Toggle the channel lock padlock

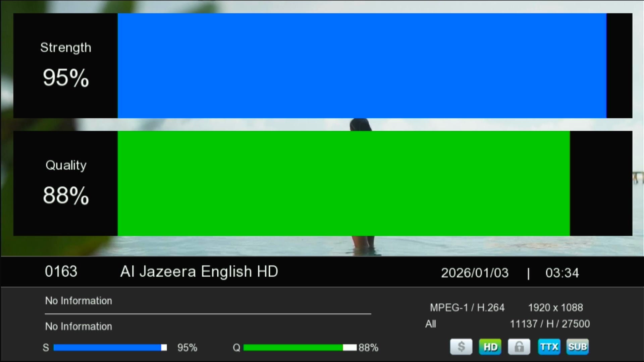click(x=519, y=347)
